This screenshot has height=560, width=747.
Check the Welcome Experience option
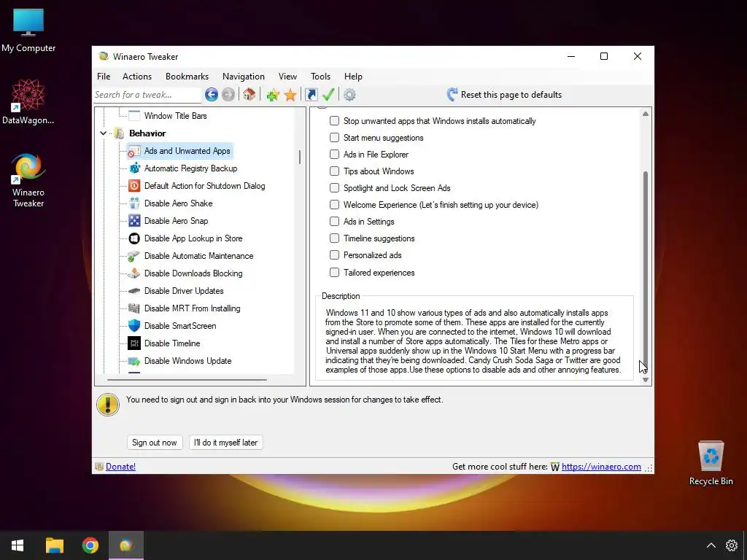pos(334,205)
